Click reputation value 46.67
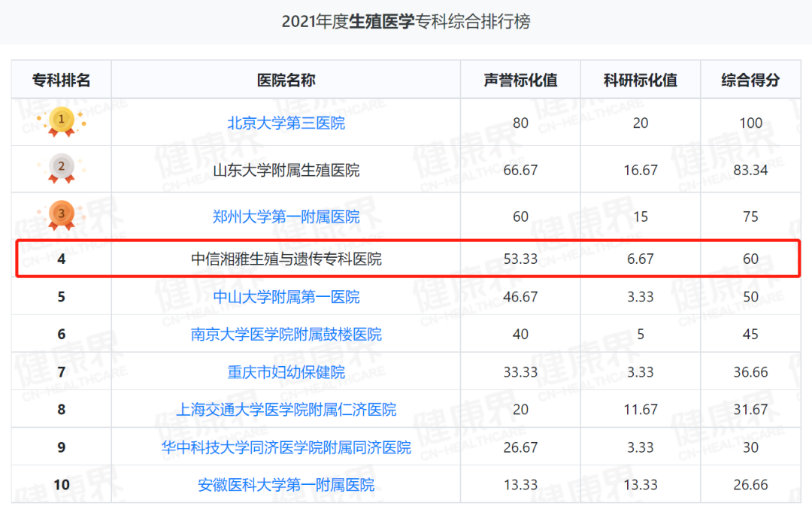 pos(520,297)
